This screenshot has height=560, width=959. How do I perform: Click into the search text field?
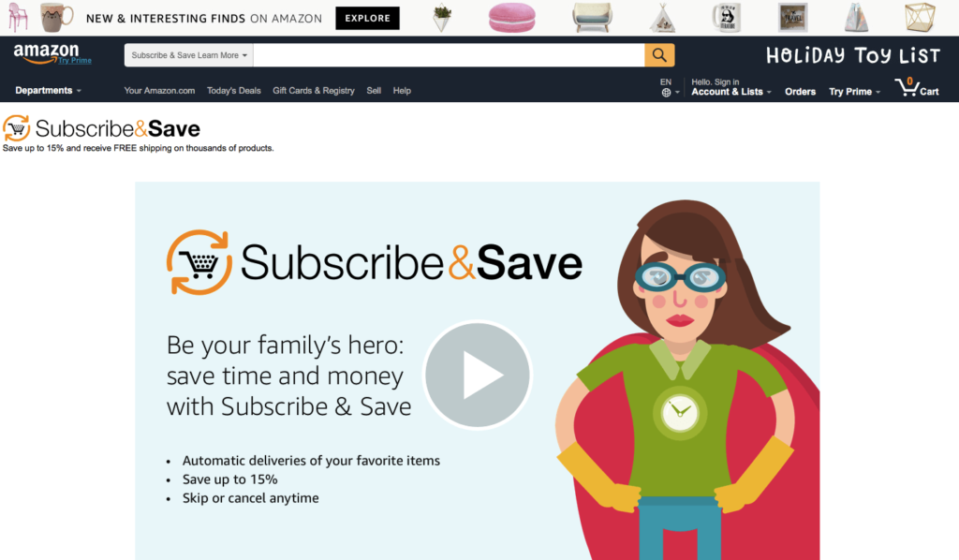point(449,55)
